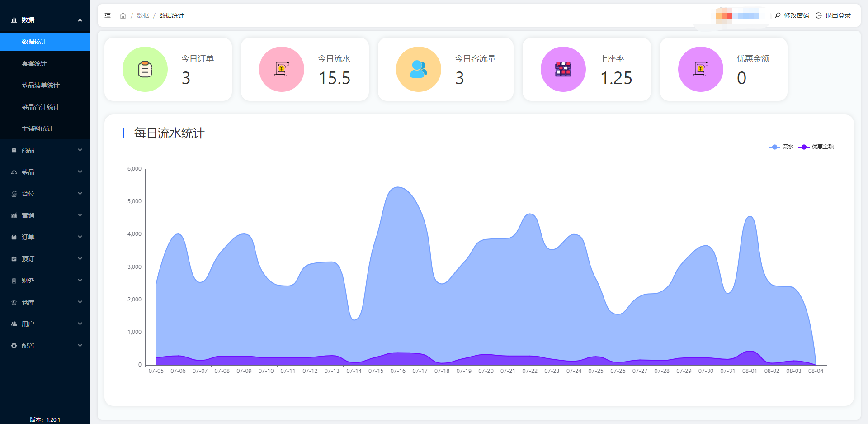
Task: Select the 主辅料统计 menu item
Action: [x=38, y=129]
